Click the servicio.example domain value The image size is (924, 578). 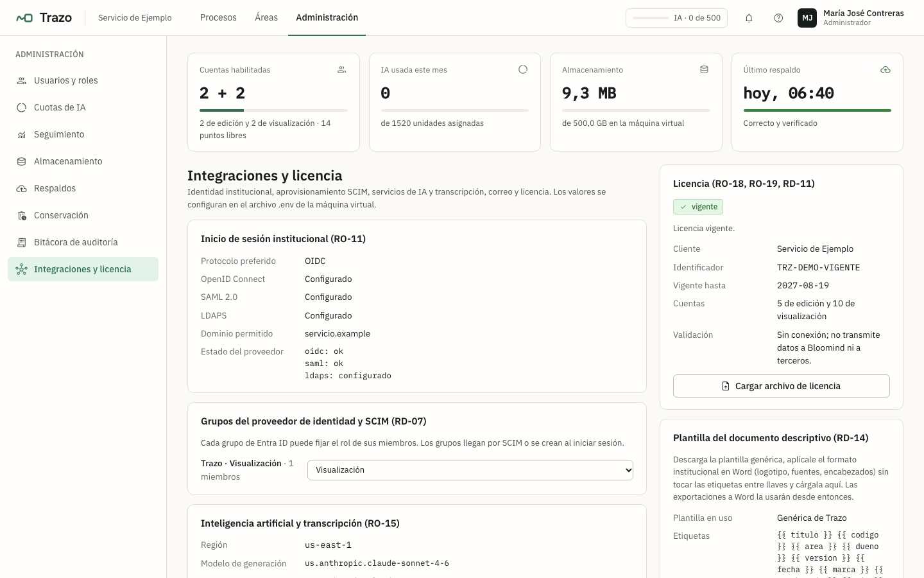tap(338, 333)
